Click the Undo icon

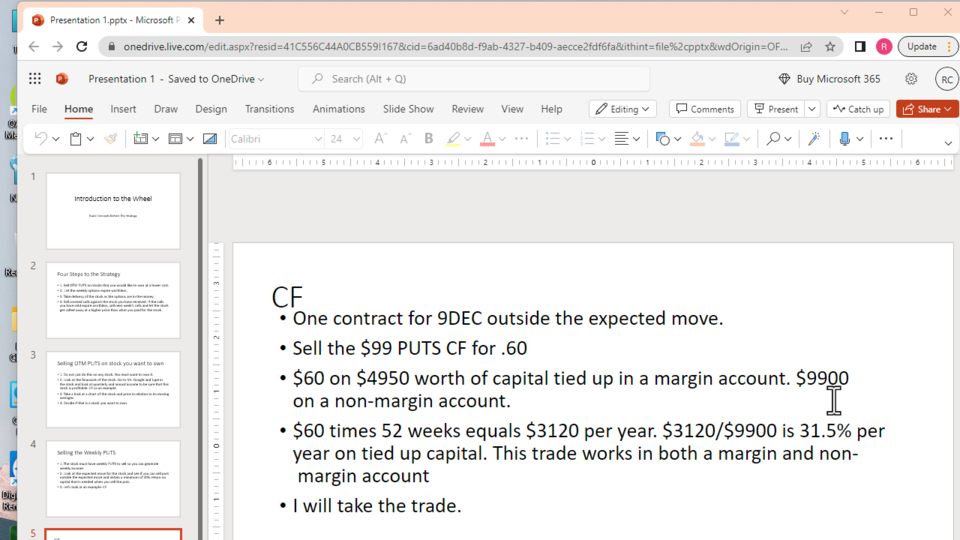[x=40, y=139]
